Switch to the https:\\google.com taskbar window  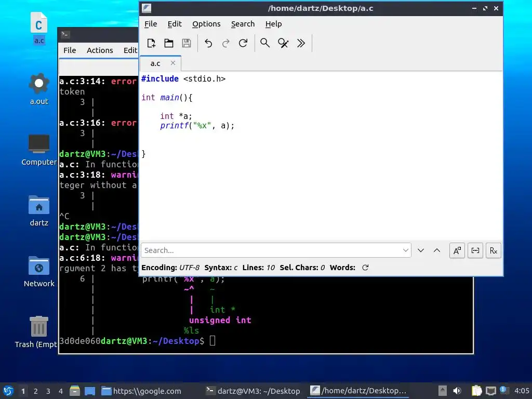141,391
